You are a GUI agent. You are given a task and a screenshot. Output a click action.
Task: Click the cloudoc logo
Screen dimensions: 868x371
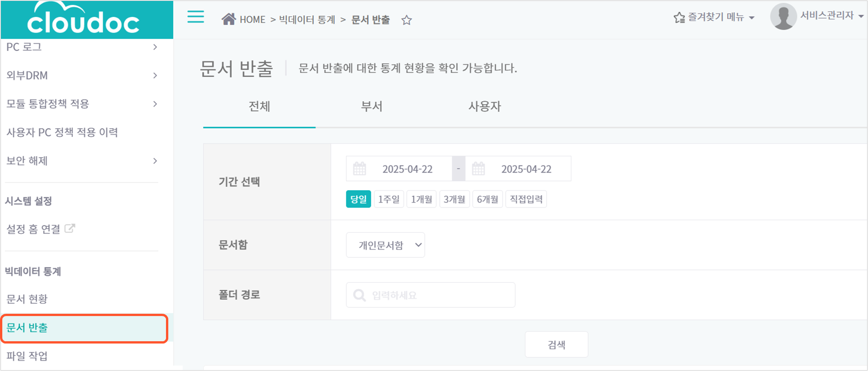pyautogui.click(x=83, y=18)
